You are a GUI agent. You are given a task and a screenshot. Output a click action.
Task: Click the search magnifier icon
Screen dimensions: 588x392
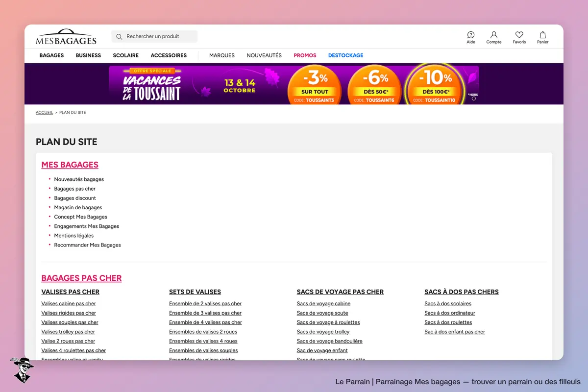tap(119, 37)
